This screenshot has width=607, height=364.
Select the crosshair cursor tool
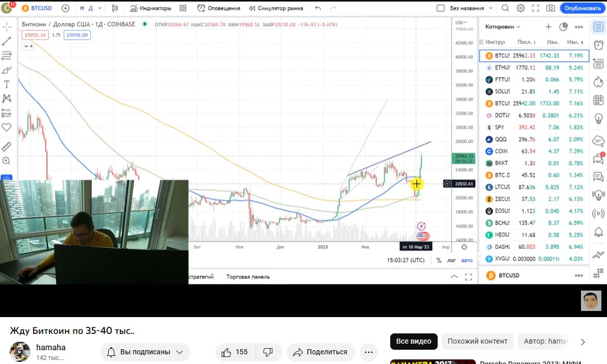(x=7, y=27)
